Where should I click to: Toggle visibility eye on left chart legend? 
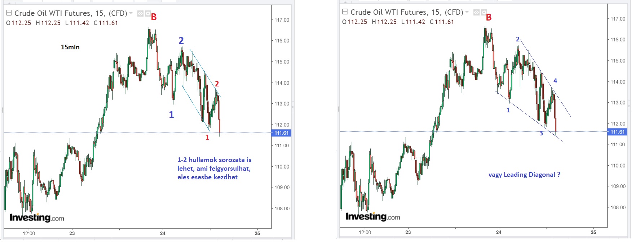pos(140,13)
